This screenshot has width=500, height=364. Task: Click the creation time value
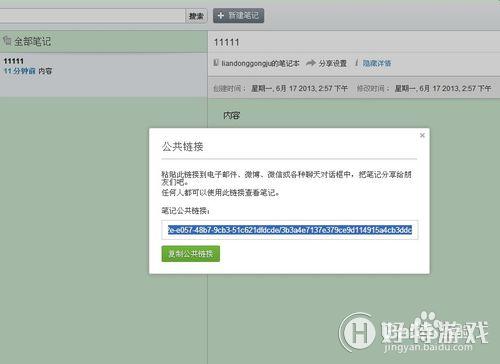(299, 88)
